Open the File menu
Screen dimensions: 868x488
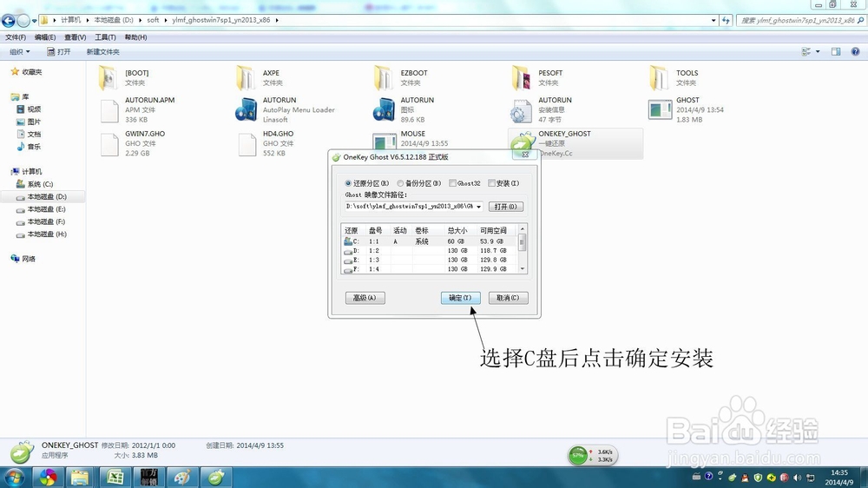(x=16, y=37)
